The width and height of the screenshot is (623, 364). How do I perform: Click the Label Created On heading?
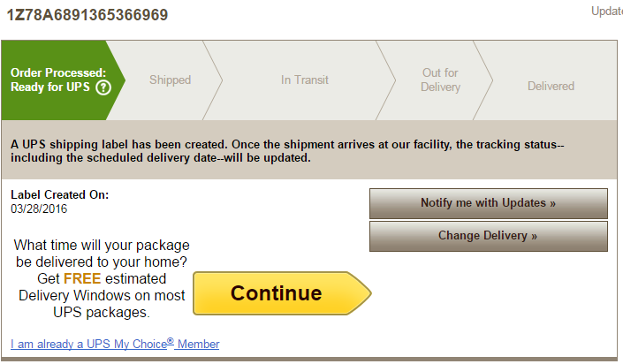[x=59, y=194]
